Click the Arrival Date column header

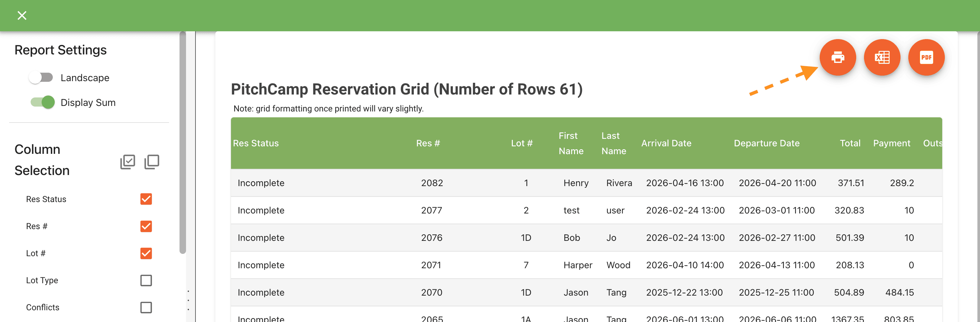(x=666, y=143)
